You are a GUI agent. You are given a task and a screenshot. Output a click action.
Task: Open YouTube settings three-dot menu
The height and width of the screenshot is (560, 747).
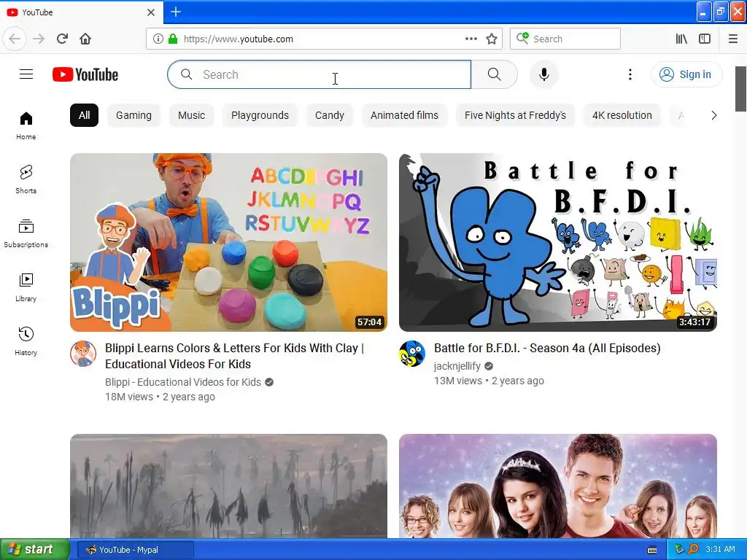[630, 74]
